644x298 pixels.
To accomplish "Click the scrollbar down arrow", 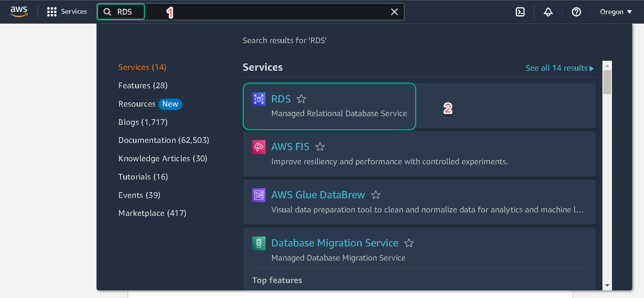I will click(607, 286).
